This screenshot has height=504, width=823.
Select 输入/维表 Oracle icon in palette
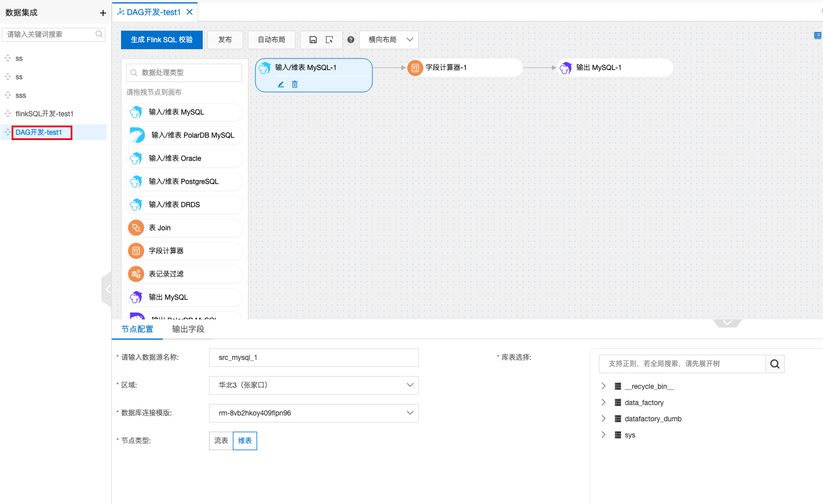click(x=136, y=159)
